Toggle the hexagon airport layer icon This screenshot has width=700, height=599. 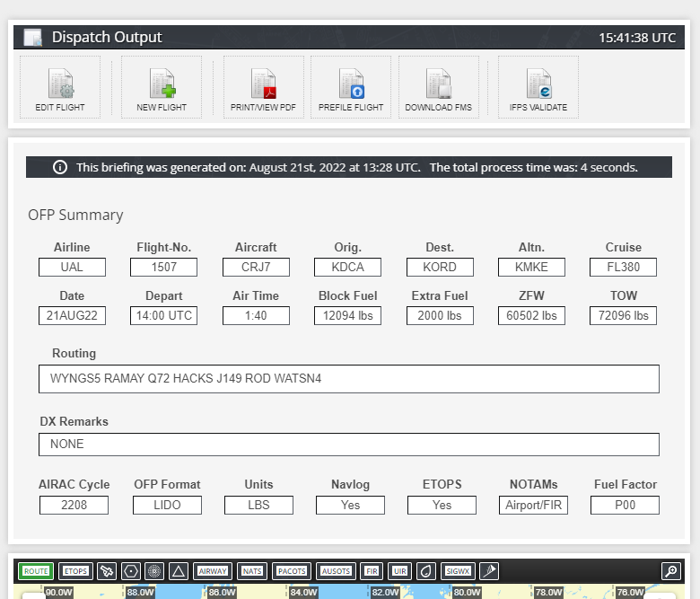click(x=131, y=571)
